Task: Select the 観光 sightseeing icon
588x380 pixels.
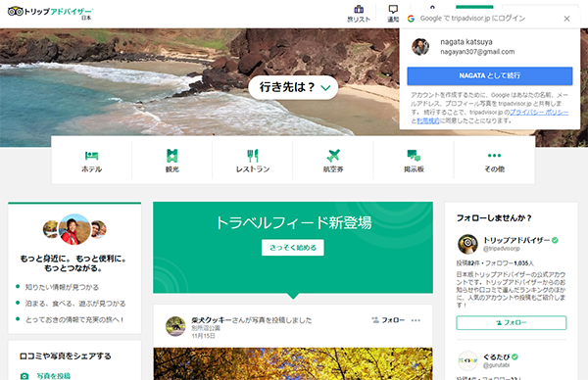Action: coord(172,156)
